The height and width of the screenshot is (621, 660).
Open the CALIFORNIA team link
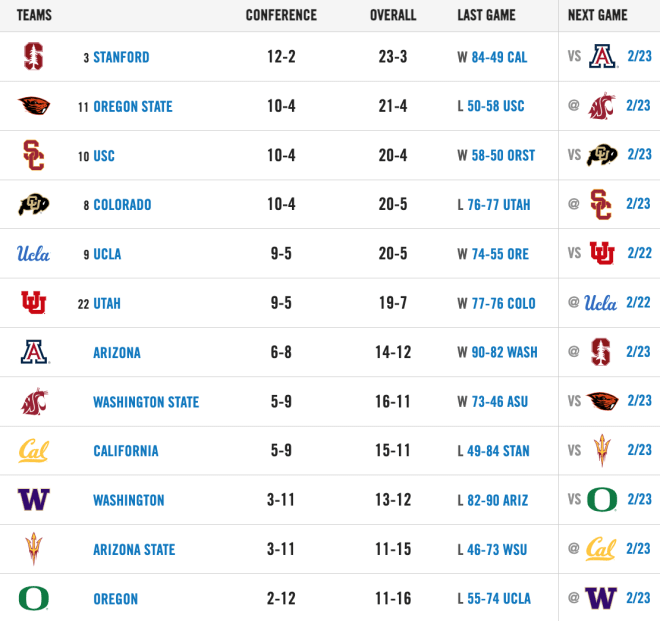[126, 451]
